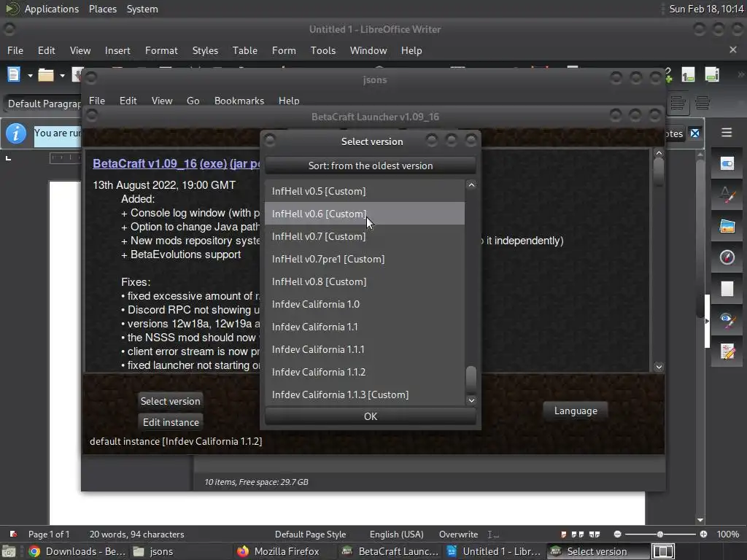The width and height of the screenshot is (747, 560).
Task: Click New document icon in Writer toolbar
Action: pyautogui.click(x=14, y=75)
